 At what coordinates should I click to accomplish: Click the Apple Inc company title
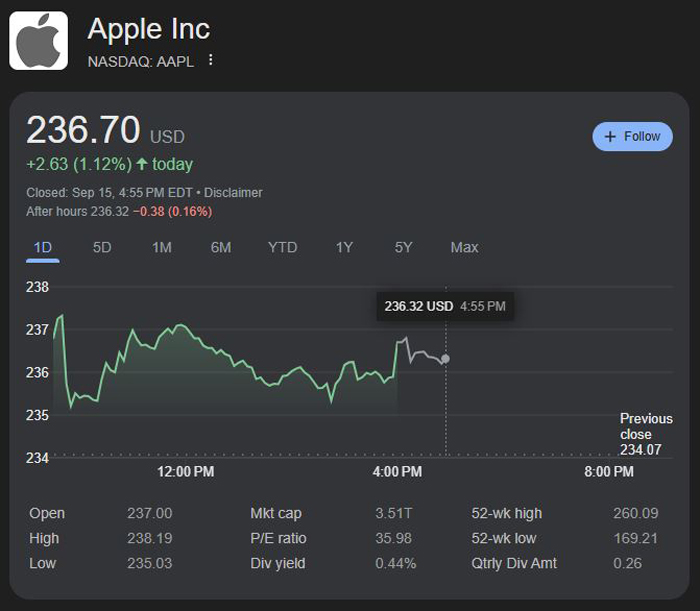click(149, 29)
